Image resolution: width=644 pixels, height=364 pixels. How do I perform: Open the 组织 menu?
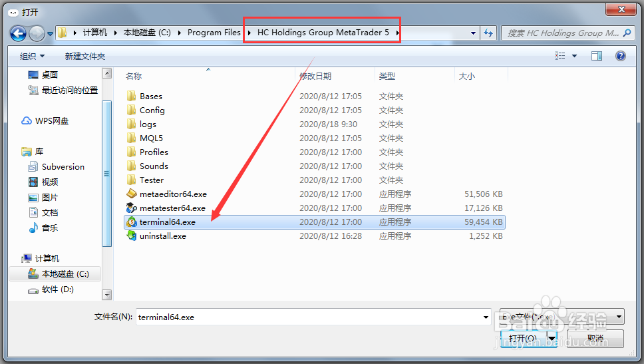[32, 57]
